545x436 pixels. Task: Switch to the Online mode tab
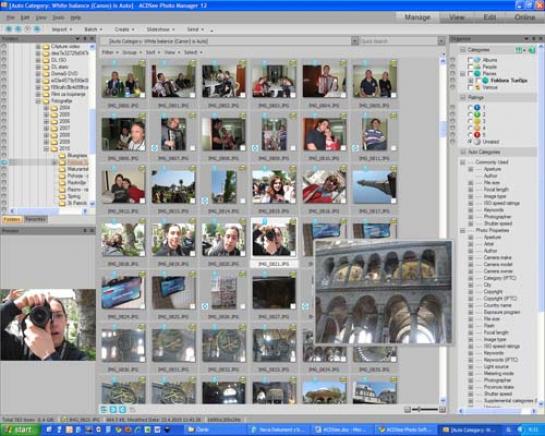524,17
